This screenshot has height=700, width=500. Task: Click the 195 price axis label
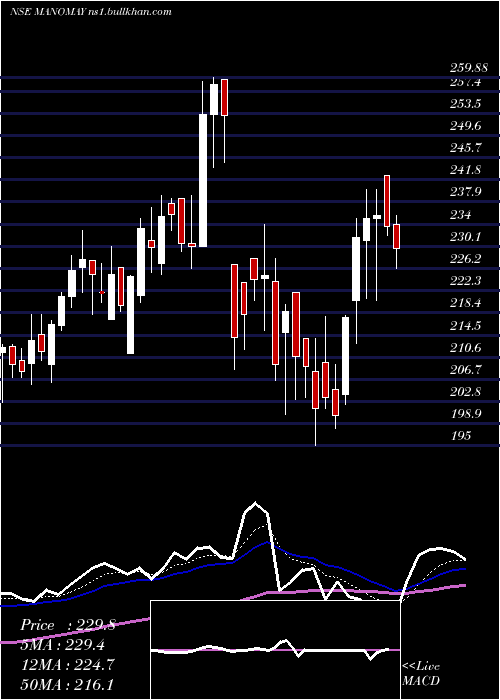click(461, 435)
